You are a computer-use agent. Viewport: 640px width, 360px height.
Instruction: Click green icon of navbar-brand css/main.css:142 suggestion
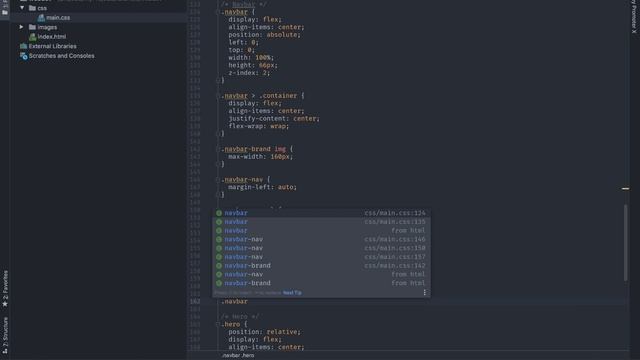click(x=219, y=266)
